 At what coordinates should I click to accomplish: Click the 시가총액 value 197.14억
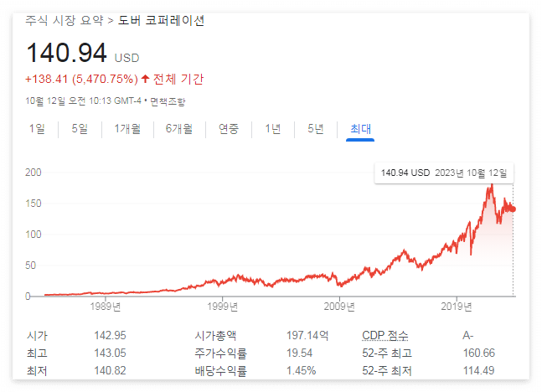[307, 335]
